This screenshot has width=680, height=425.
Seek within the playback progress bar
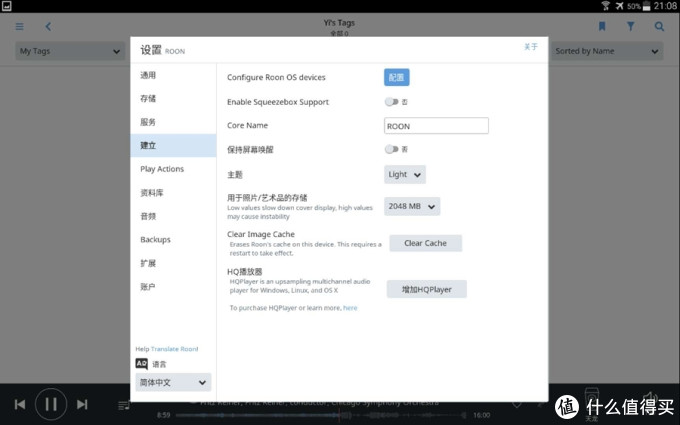321,415
